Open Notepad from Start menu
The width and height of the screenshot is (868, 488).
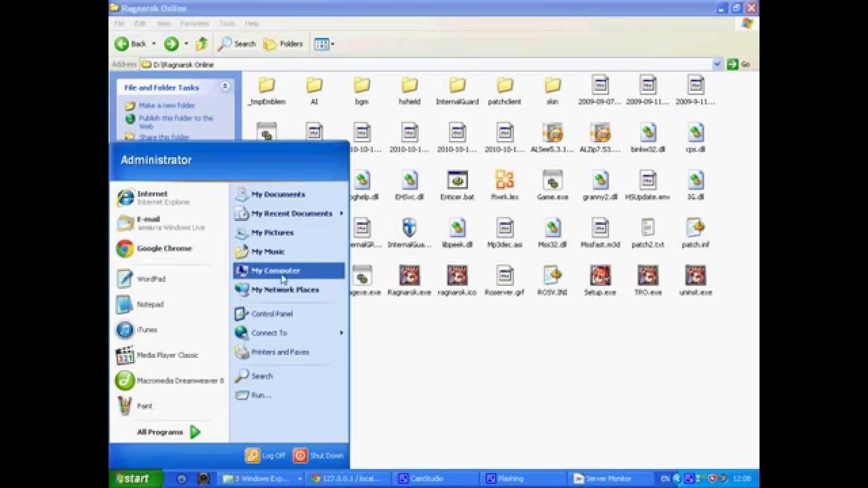140,304
